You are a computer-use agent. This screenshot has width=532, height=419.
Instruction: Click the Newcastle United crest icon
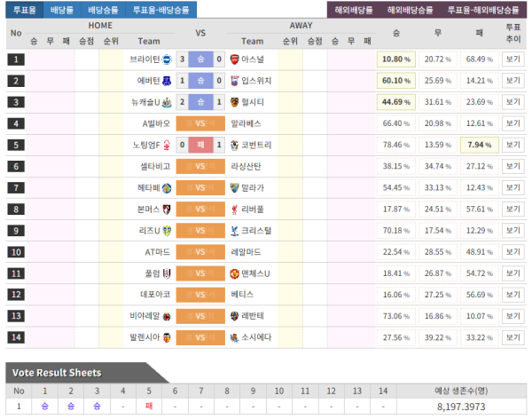point(167,102)
